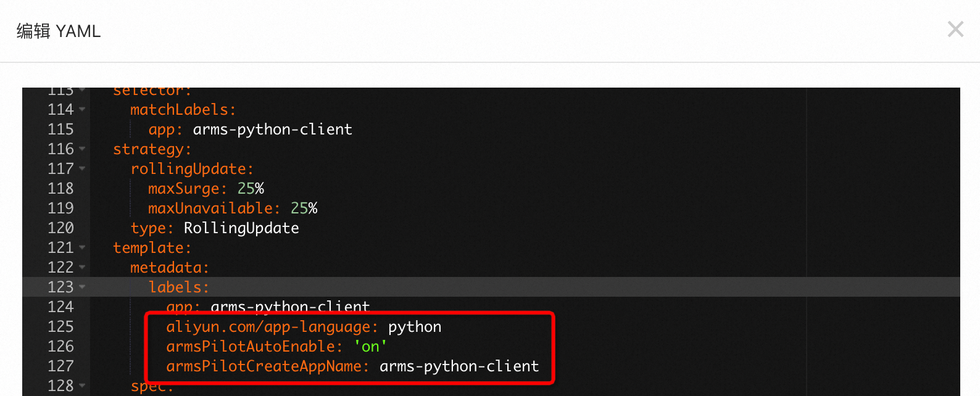Place cursor on 'app: arms-python-client' at line 115
This screenshot has width=980, height=396.
pos(250,130)
